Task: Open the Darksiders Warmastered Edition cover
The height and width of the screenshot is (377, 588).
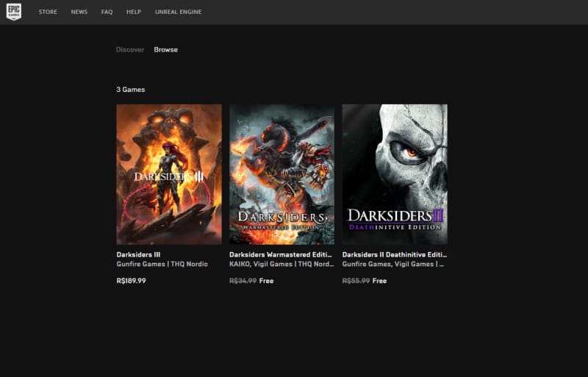Action: (x=282, y=174)
